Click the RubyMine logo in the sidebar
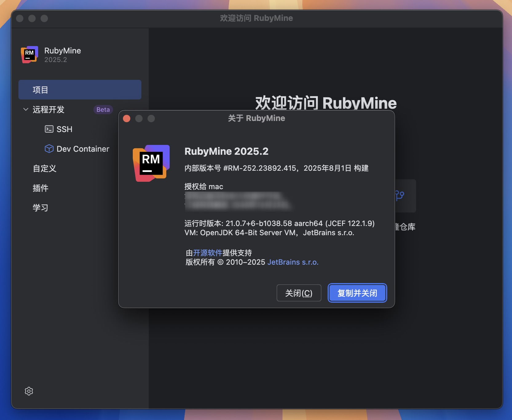 coord(30,55)
